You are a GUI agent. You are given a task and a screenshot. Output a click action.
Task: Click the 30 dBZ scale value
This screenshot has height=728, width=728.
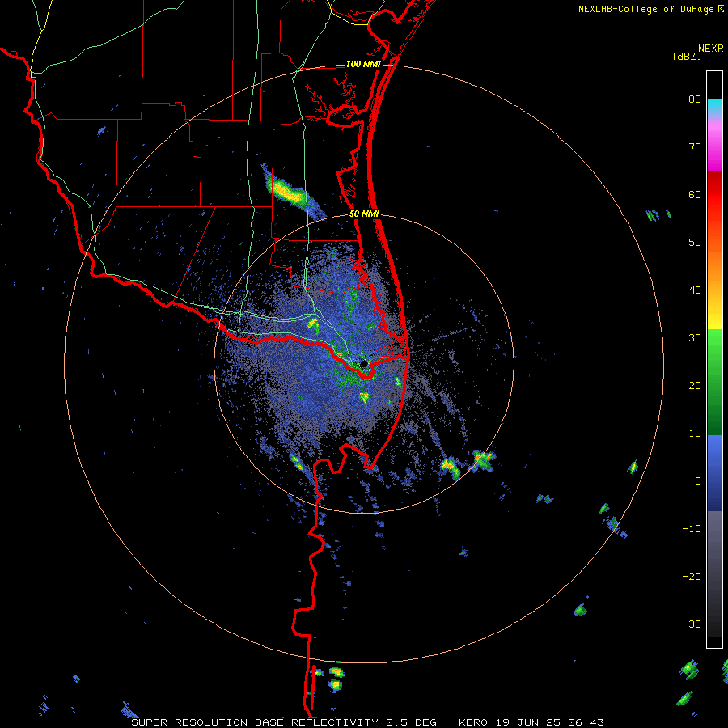click(x=695, y=338)
